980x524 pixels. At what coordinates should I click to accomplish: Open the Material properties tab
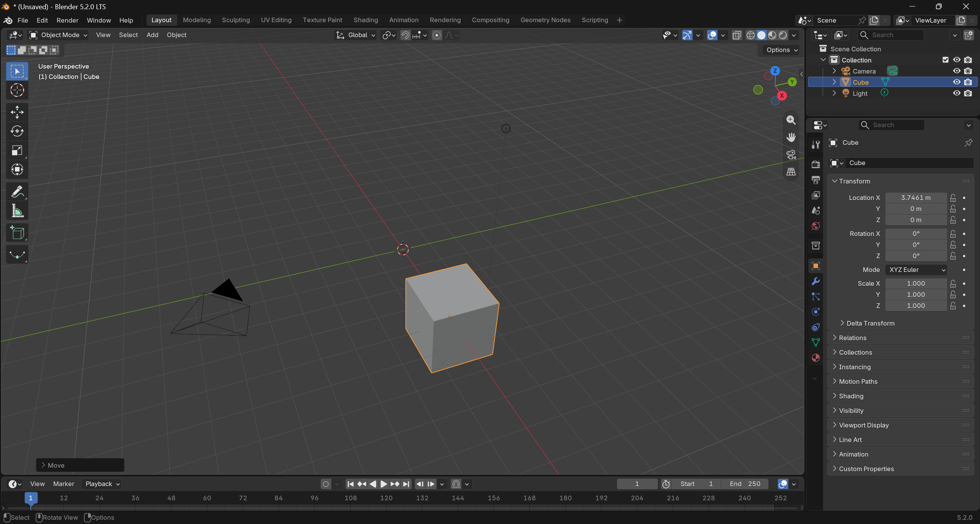pos(816,358)
